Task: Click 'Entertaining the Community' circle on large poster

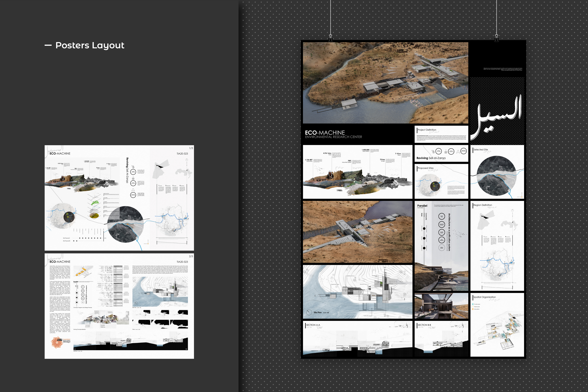Action: tap(464, 151)
